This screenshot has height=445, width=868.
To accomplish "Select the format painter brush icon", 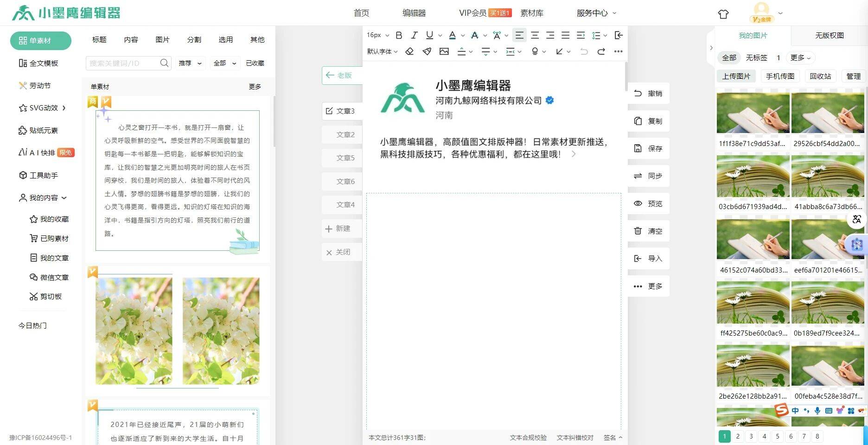I will (x=427, y=51).
